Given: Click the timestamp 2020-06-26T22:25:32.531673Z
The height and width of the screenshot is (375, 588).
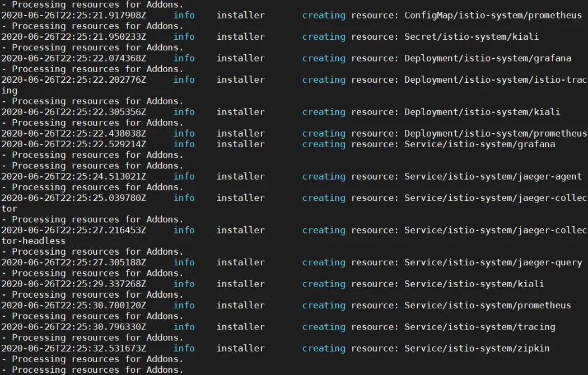Looking at the screenshot, I should pos(73,348).
